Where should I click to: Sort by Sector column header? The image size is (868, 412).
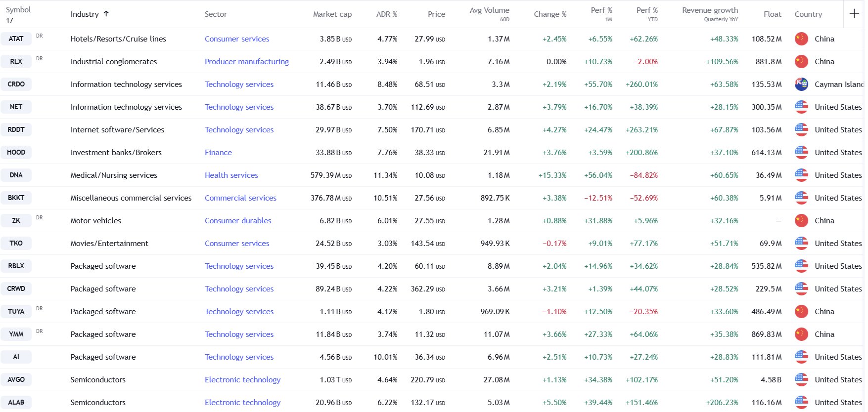pos(216,14)
